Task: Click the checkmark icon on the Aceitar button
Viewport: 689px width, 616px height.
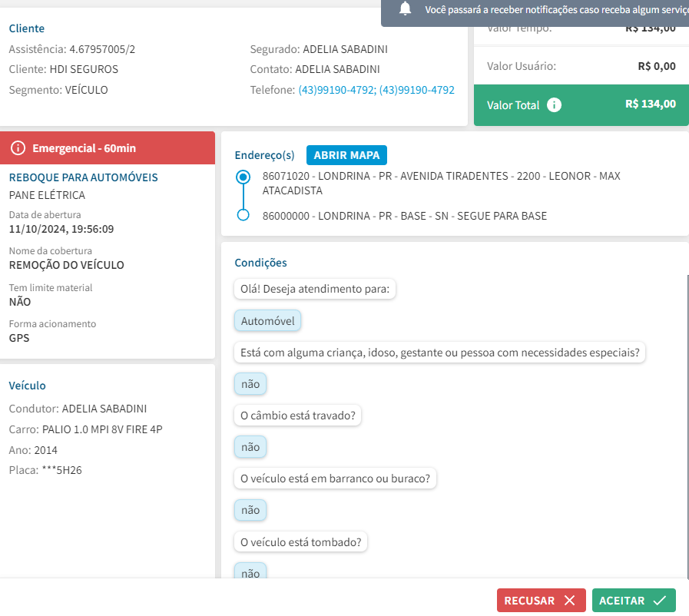Action: point(659,600)
